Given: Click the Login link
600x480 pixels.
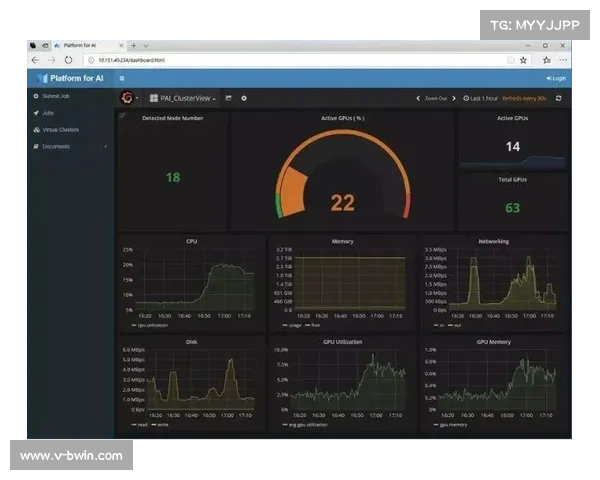Looking at the screenshot, I should tap(556, 78).
